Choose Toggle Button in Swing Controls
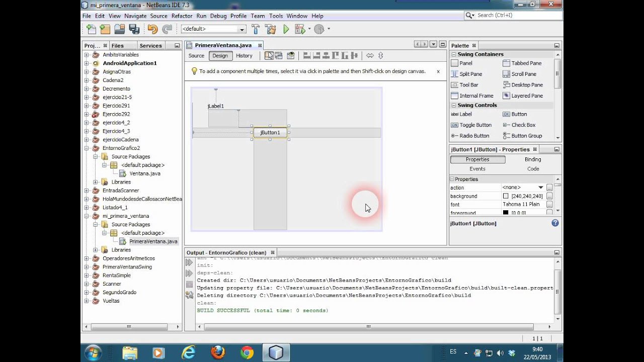This screenshot has width=644, height=362. point(471,125)
